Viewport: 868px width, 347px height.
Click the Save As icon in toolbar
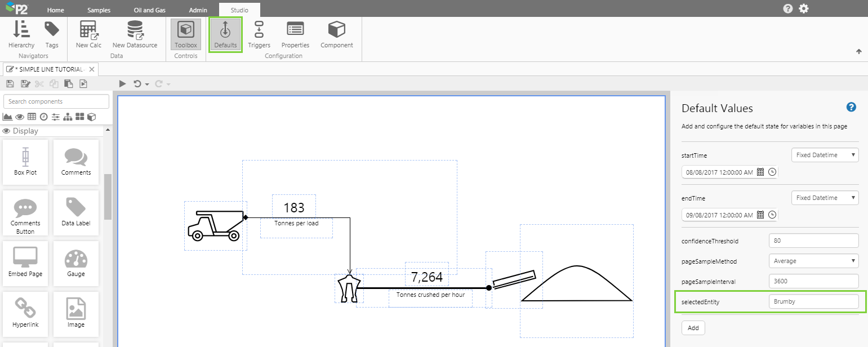click(25, 84)
